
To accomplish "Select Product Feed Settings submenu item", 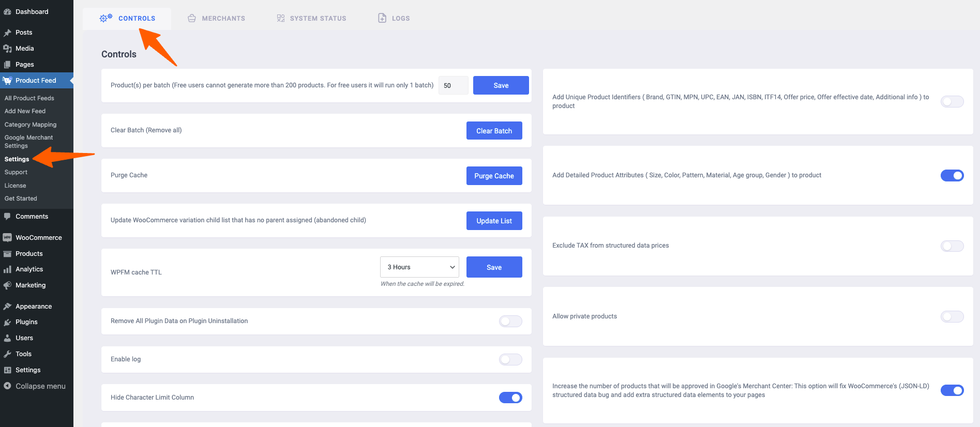I will (17, 159).
